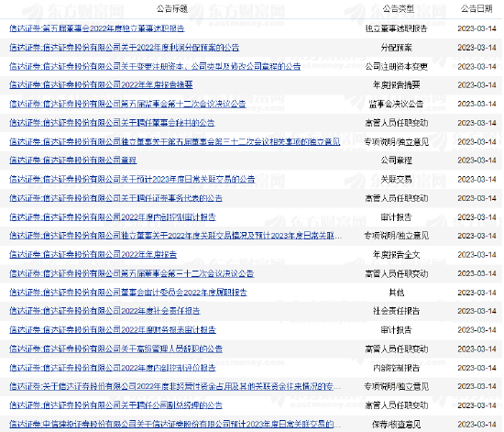Select the 公司章程 type cell
Screen dimensions: 504x432
(x=396, y=161)
